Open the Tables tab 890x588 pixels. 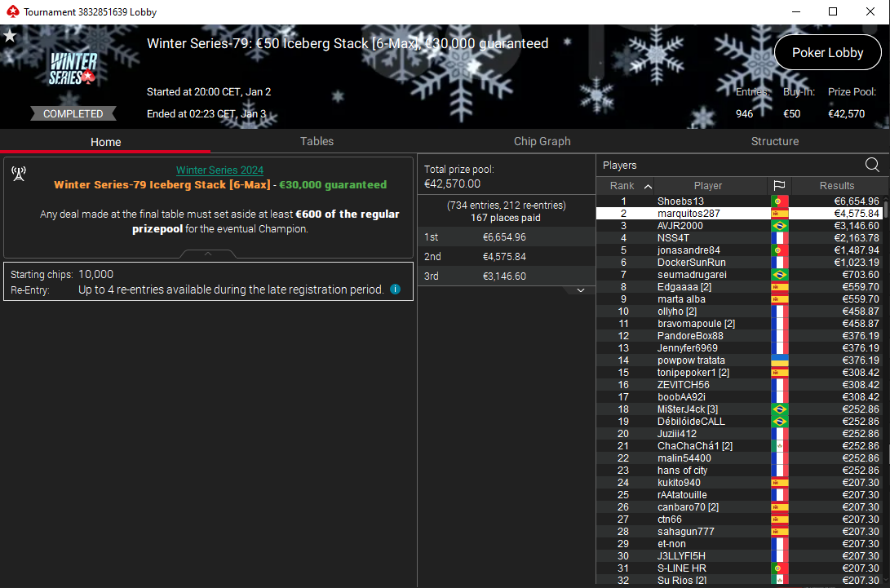[x=317, y=141]
